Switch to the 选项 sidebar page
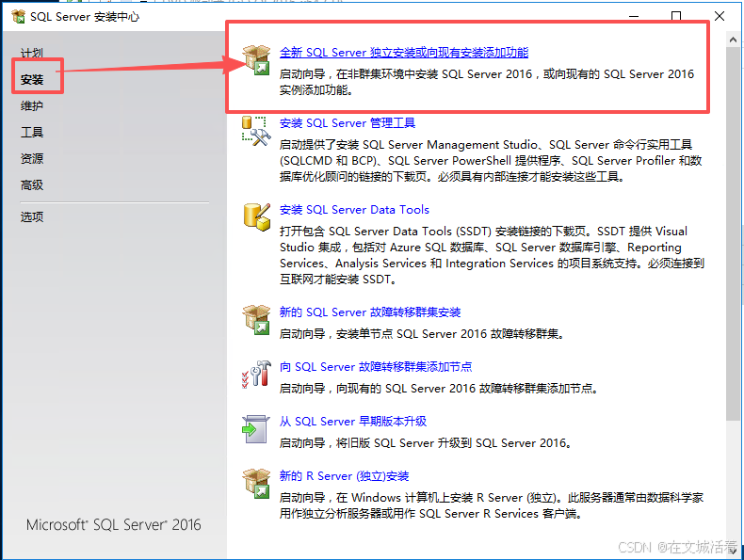Viewport: 744px width, 560px height. pyautogui.click(x=32, y=216)
